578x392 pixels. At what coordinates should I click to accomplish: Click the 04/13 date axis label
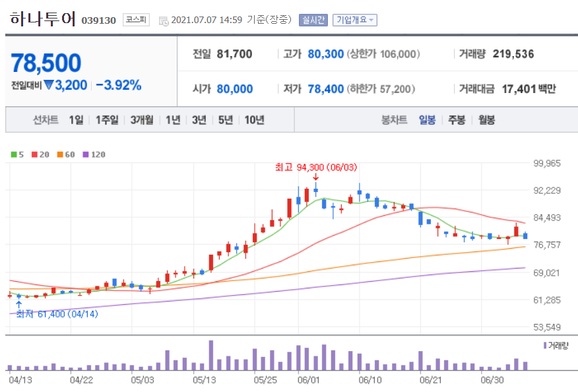pos(20,380)
